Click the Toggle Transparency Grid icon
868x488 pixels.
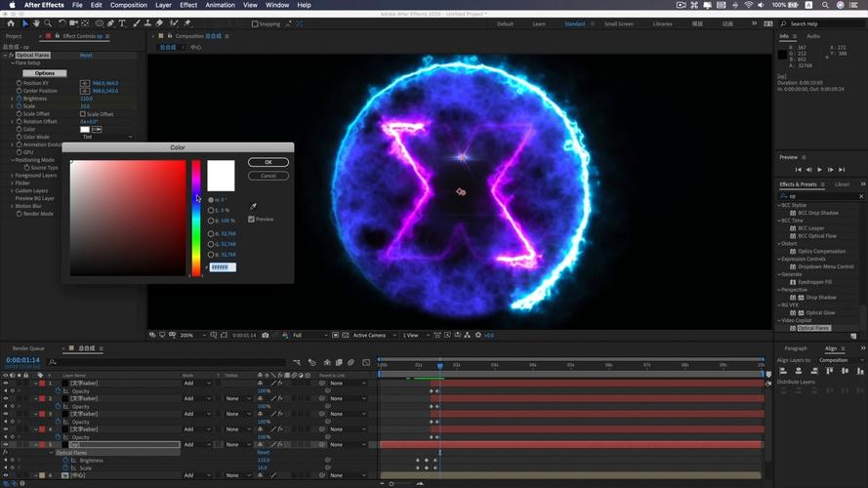click(346, 336)
